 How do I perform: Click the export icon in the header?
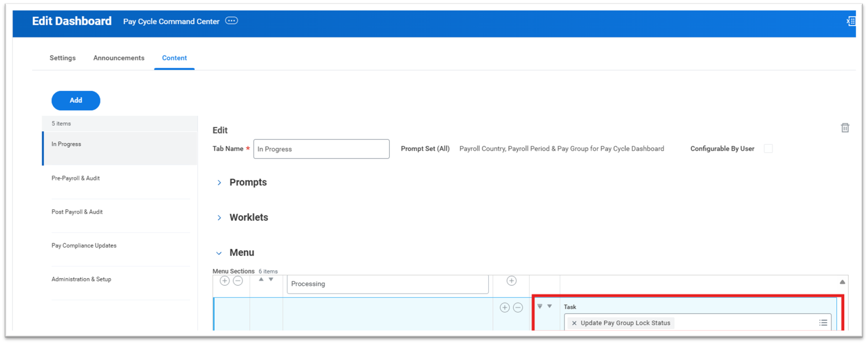click(x=851, y=21)
